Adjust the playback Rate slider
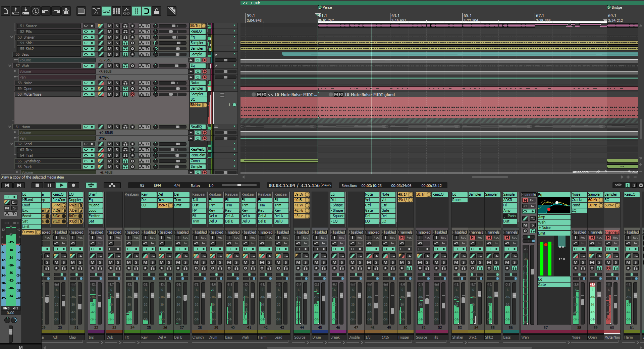The height and width of the screenshot is (349, 644). click(x=240, y=185)
